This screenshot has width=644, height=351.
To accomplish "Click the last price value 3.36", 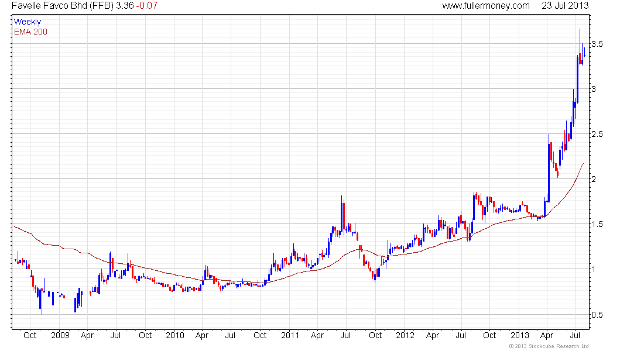I will (125, 6).
